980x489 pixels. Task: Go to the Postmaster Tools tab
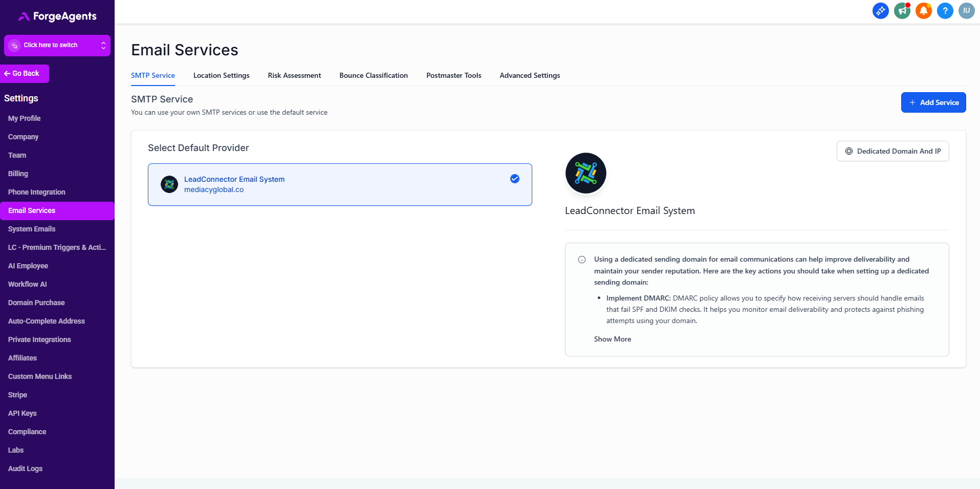point(453,75)
